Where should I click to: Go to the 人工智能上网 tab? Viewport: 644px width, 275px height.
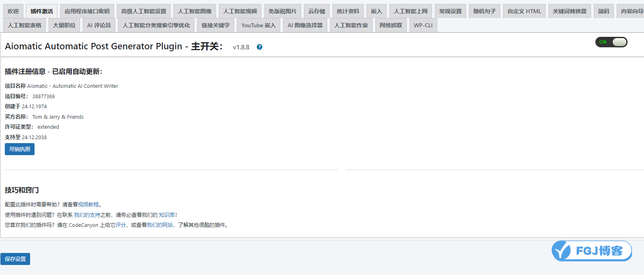411,11
